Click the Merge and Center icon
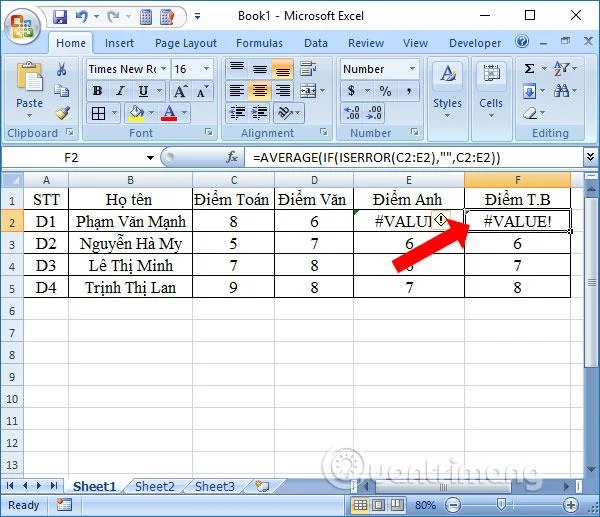The width and height of the screenshot is (600, 517). pyautogui.click(x=308, y=91)
